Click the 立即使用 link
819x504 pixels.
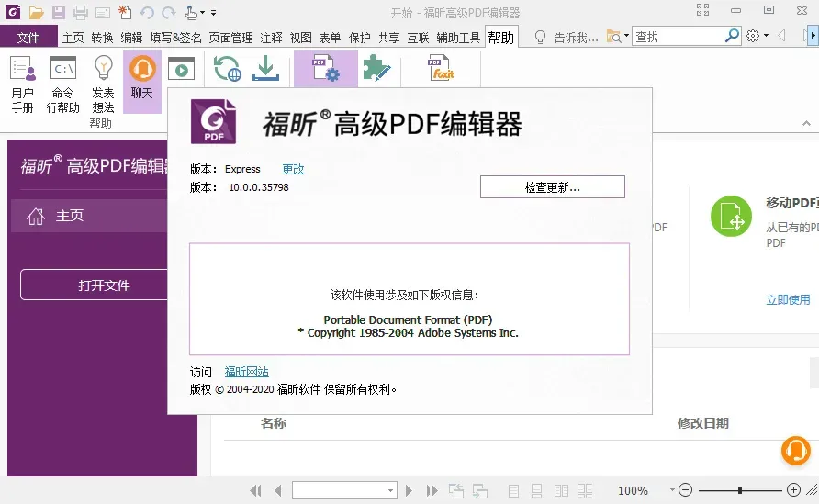tap(788, 300)
